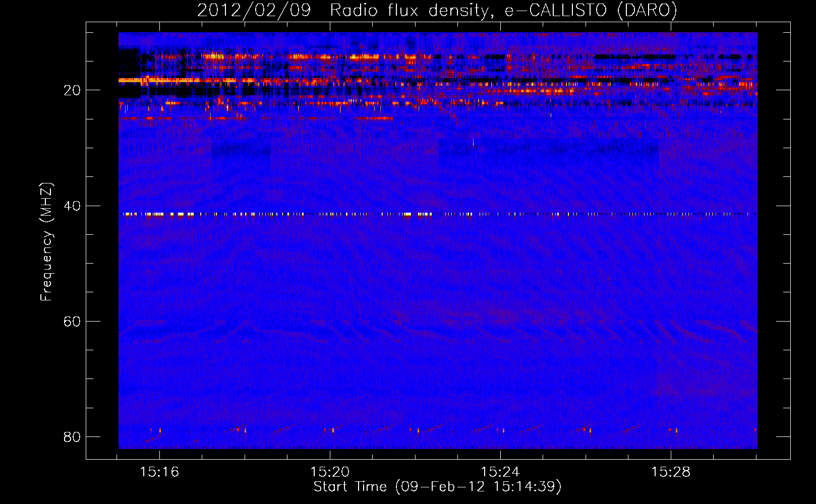Click the 20 MHz frequency tick label
This screenshot has height=504, width=816.
(x=72, y=90)
